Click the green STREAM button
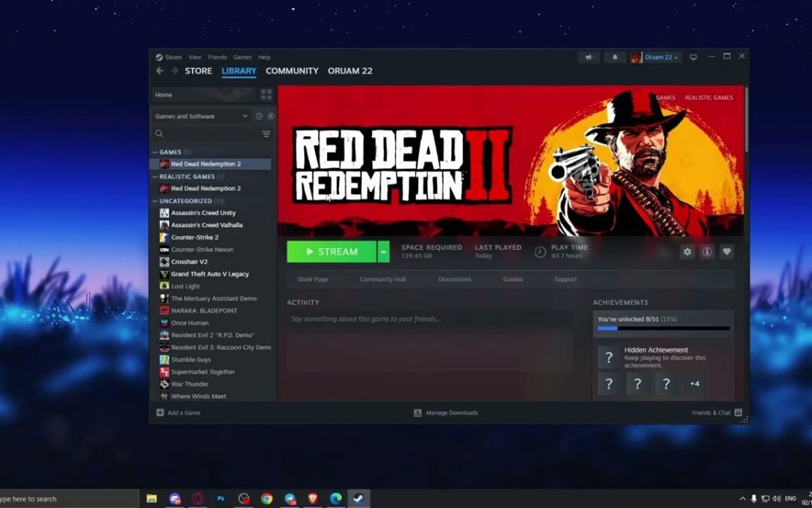This screenshot has width=812, height=508. [x=331, y=251]
